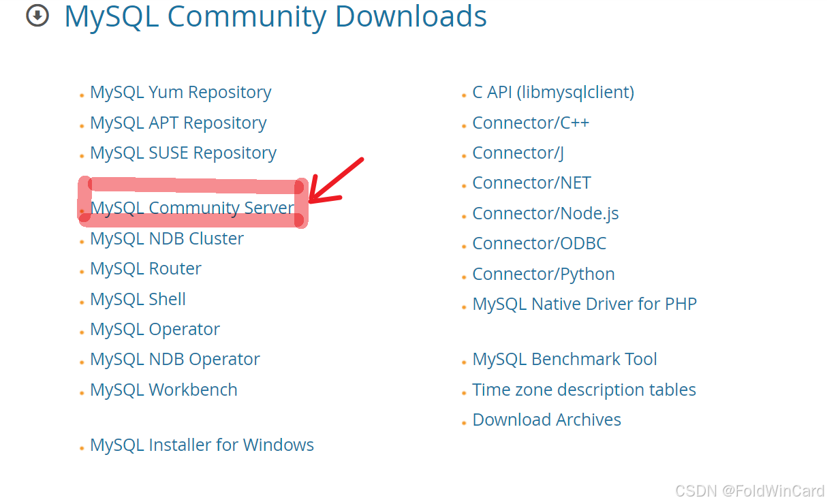Open Connector/ODBC link
Viewport: 827px width, 504px height.
tap(540, 244)
